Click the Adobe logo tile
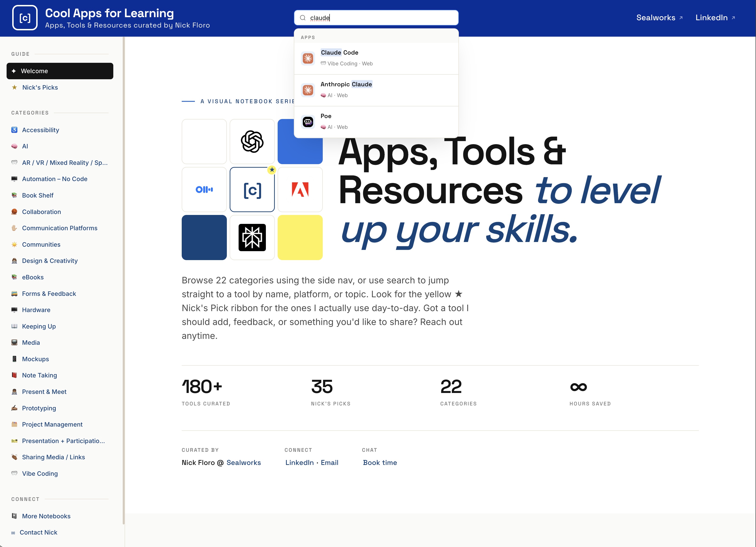 300,190
